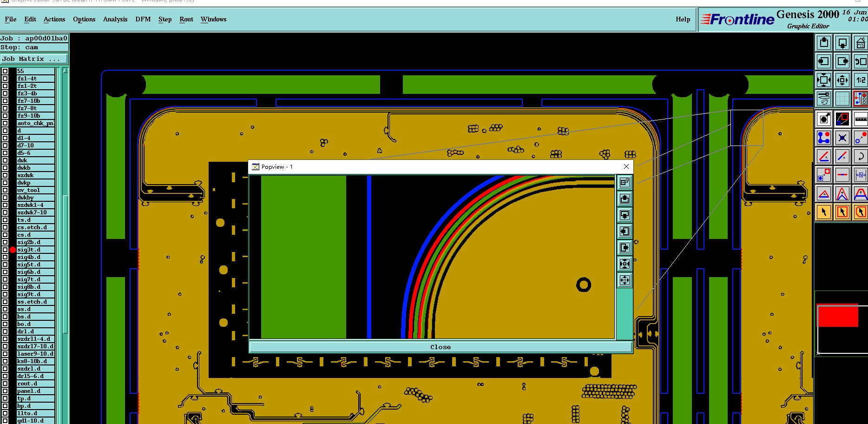Select layer name auto_chk_pn
Image resolution: width=868 pixels, height=424 pixels.
coord(36,123)
